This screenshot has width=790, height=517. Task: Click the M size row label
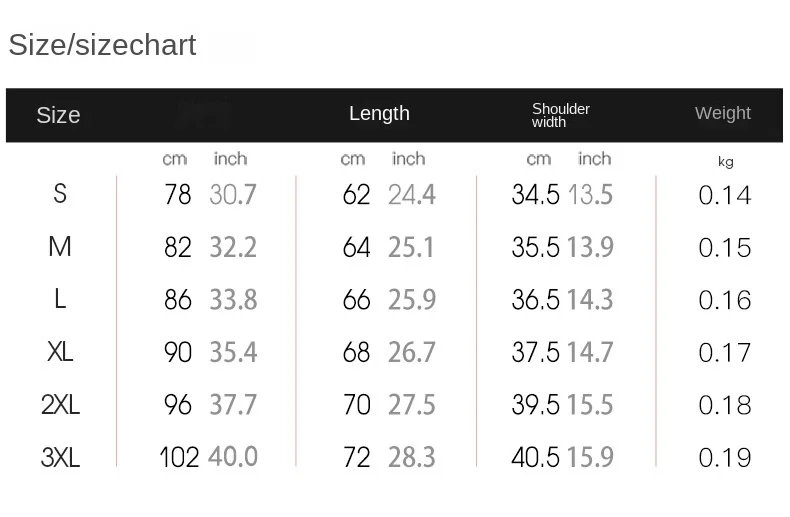60,246
